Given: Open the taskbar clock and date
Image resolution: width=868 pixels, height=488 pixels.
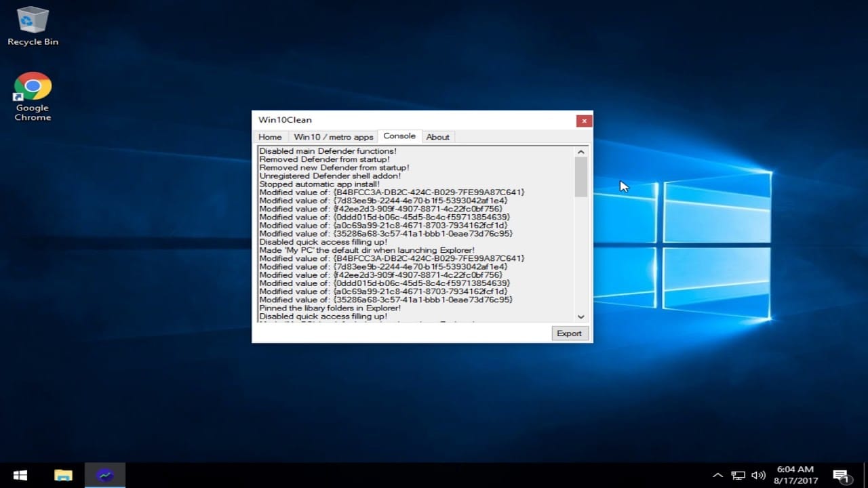Looking at the screenshot, I should coord(795,475).
